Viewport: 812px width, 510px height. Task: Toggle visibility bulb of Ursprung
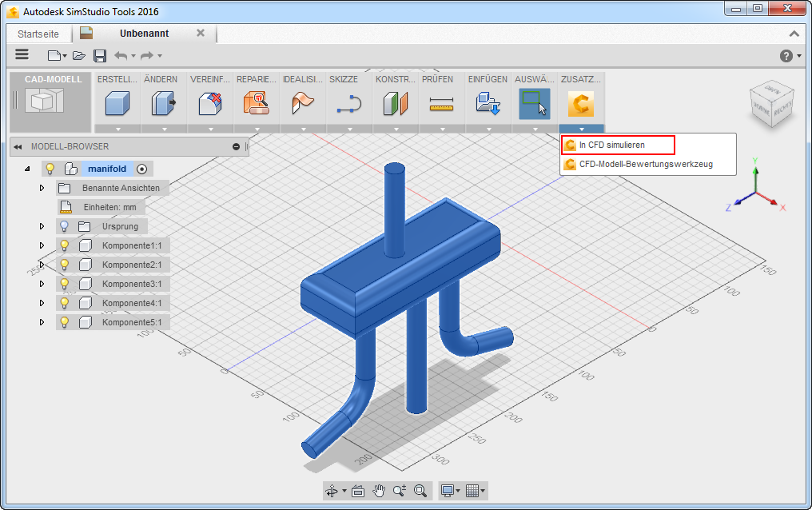pyautogui.click(x=64, y=226)
